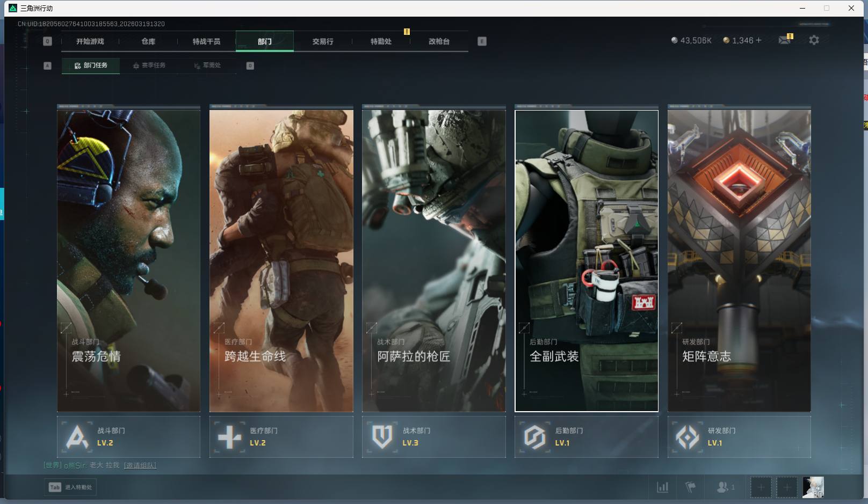
Task: Click the 医疗部门 cross emblem icon
Action: [x=229, y=437]
